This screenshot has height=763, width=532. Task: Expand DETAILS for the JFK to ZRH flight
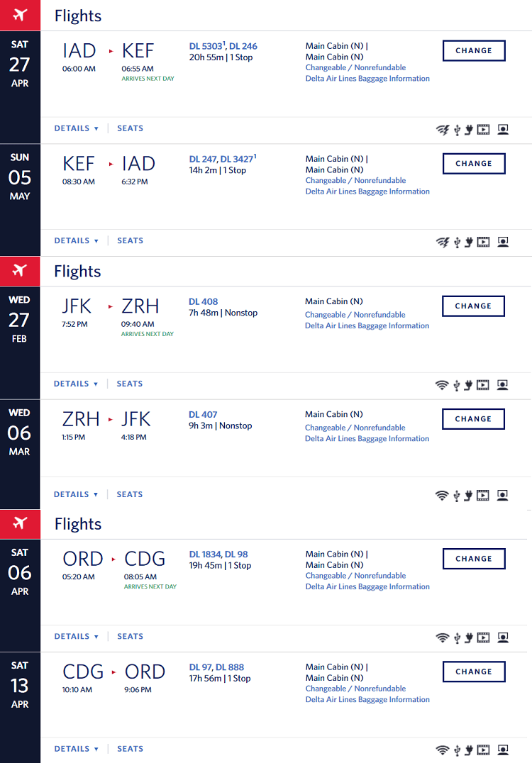tap(76, 384)
